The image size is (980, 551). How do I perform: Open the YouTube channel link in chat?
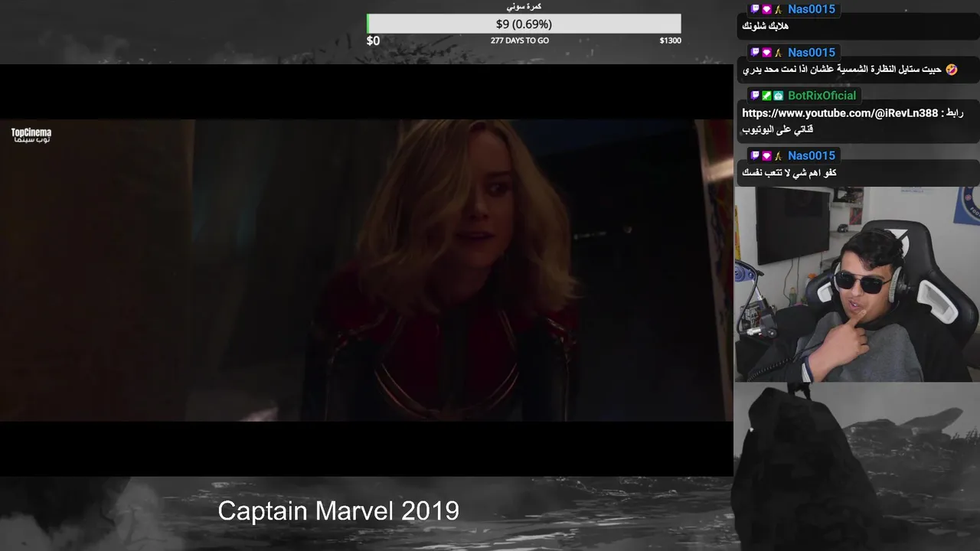click(x=840, y=113)
